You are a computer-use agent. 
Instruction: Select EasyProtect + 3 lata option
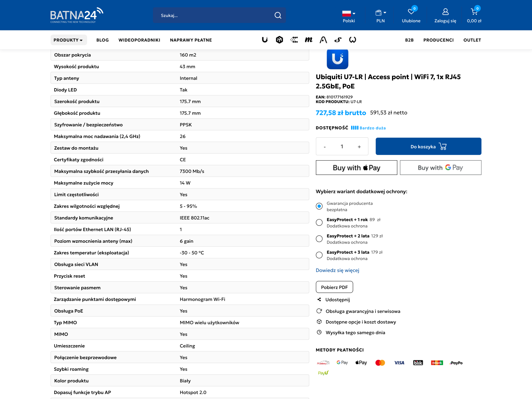pos(319,255)
